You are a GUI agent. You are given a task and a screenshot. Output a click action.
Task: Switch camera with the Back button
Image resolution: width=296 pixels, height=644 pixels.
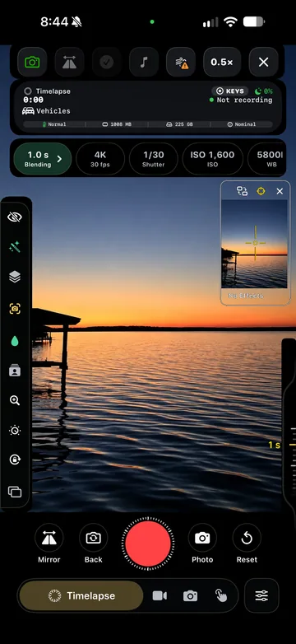point(94,543)
